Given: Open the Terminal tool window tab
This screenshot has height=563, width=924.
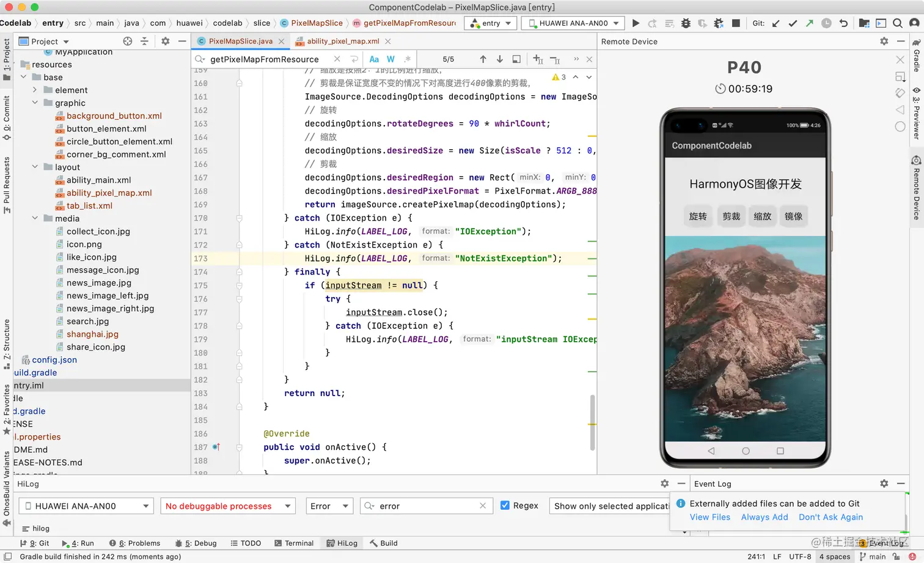Looking at the screenshot, I should [294, 543].
